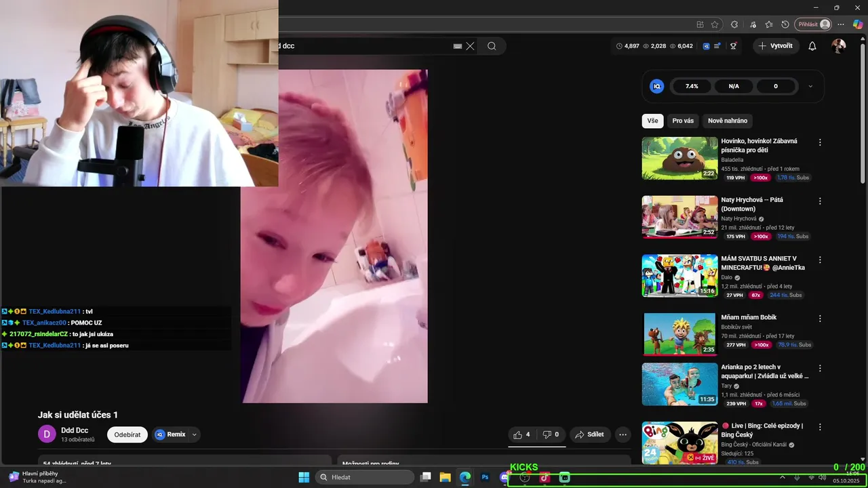
Task: Open Arianka po 2 letech v aquaparku thumbnail
Action: point(679,384)
